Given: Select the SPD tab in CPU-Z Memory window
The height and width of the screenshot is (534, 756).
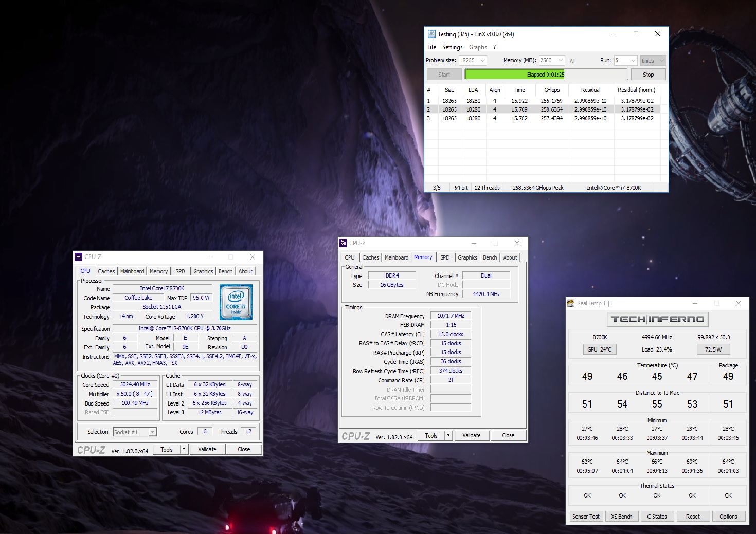Looking at the screenshot, I should pos(445,257).
